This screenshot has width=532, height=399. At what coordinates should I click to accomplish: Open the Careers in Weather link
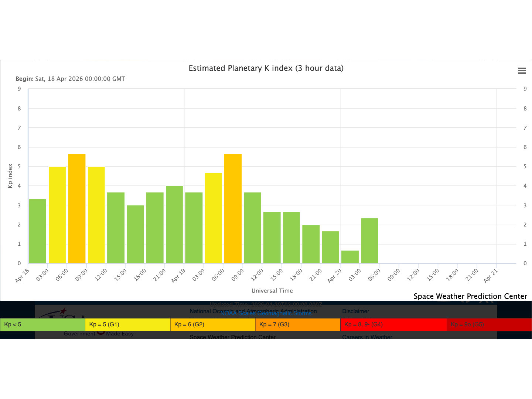click(367, 337)
